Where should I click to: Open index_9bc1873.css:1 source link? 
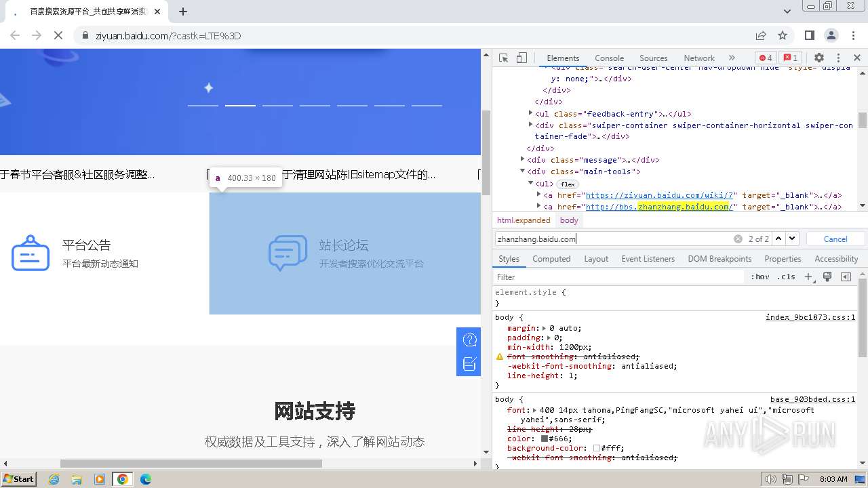point(810,317)
